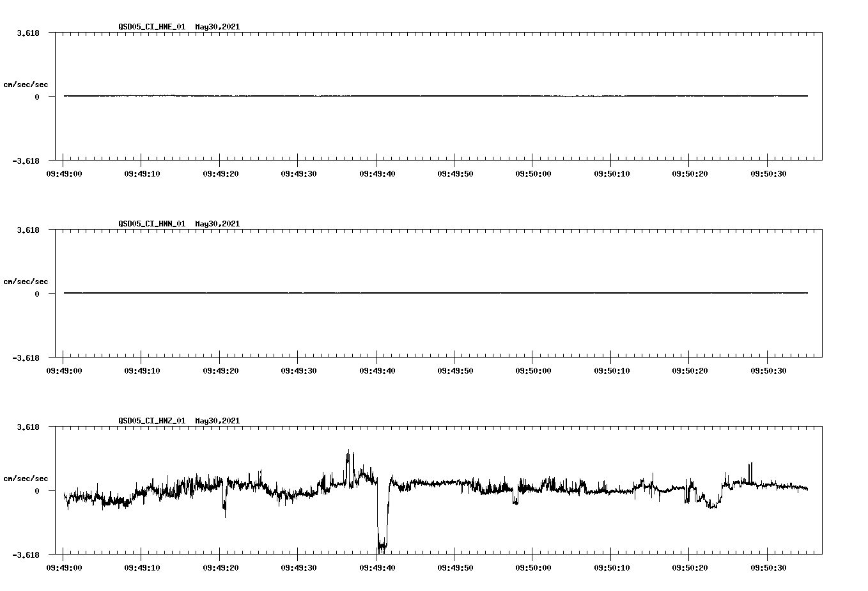Click 09:49:00 label on HNE plot axis
The width and height of the screenshot is (868, 591).
click(x=63, y=173)
